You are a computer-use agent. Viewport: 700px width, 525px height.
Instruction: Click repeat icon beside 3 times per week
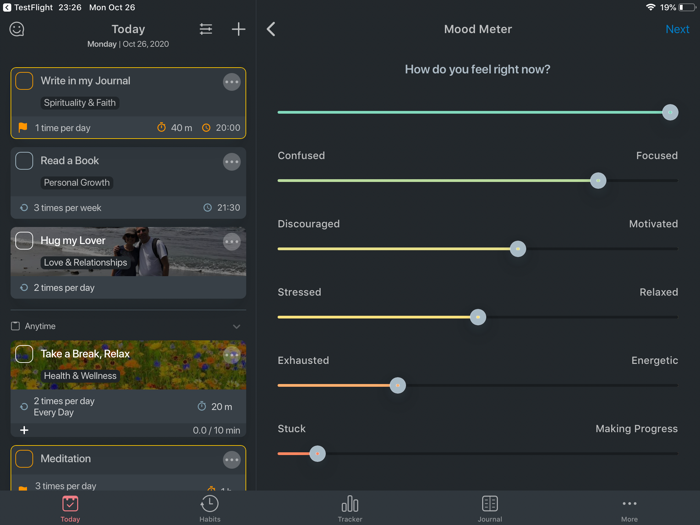(x=24, y=208)
